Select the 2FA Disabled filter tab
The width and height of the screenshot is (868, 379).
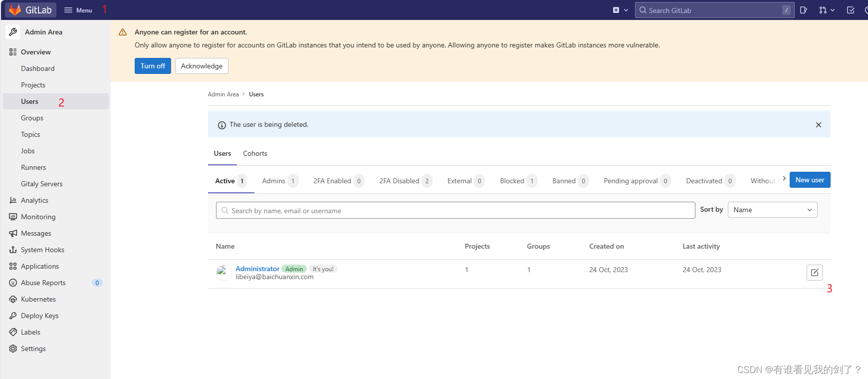(x=406, y=181)
